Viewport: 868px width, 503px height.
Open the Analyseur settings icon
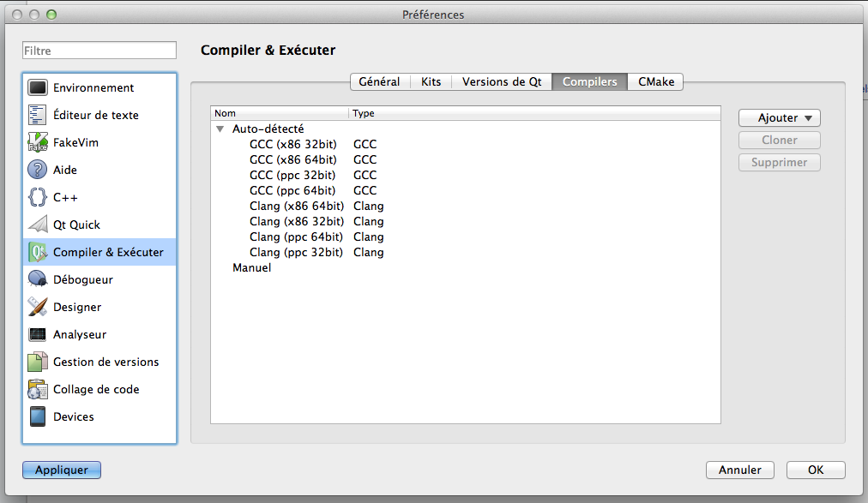(x=36, y=334)
